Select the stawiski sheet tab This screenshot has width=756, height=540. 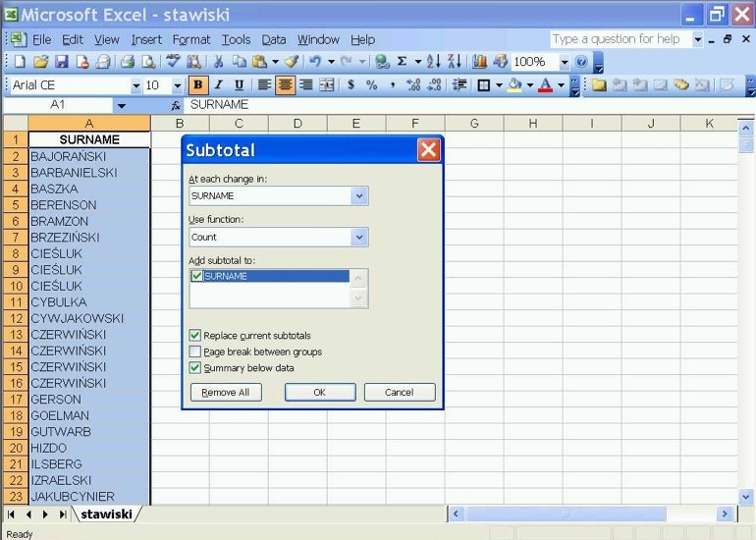point(106,514)
